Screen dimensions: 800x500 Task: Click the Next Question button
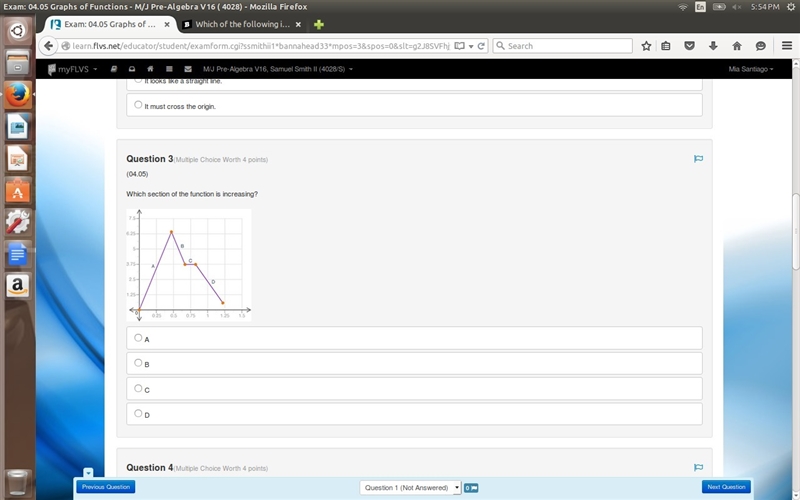(x=726, y=487)
